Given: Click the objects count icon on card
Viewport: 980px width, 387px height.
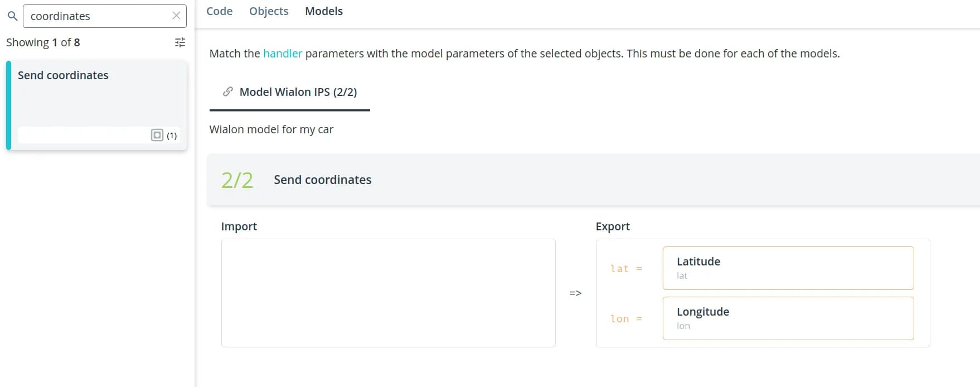Looking at the screenshot, I should (x=157, y=135).
